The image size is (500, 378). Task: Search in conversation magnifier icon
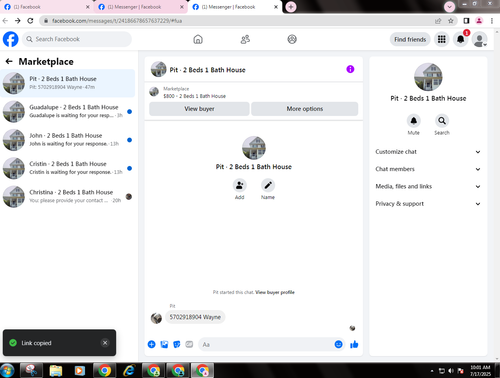point(442,121)
